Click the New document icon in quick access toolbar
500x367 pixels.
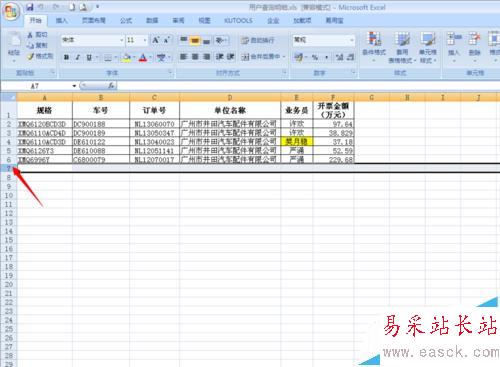pyautogui.click(x=72, y=7)
